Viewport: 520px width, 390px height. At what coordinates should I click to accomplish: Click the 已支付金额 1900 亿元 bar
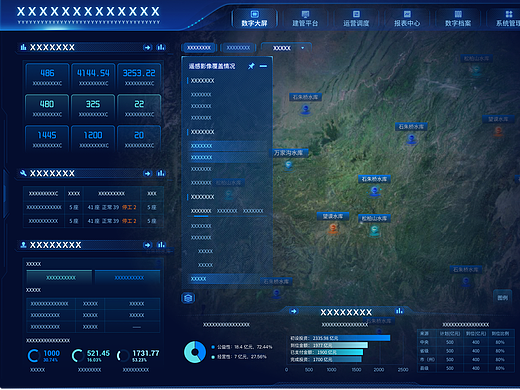point(326,352)
